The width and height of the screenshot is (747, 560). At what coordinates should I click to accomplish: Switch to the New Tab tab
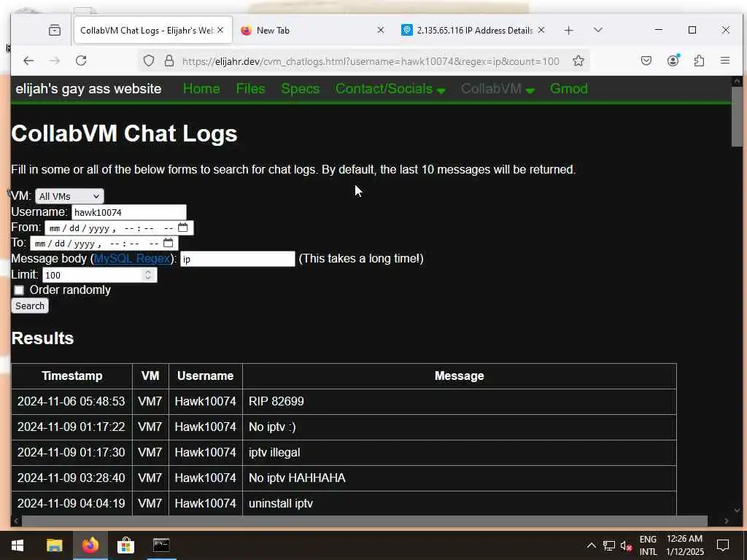pyautogui.click(x=312, y=31)
